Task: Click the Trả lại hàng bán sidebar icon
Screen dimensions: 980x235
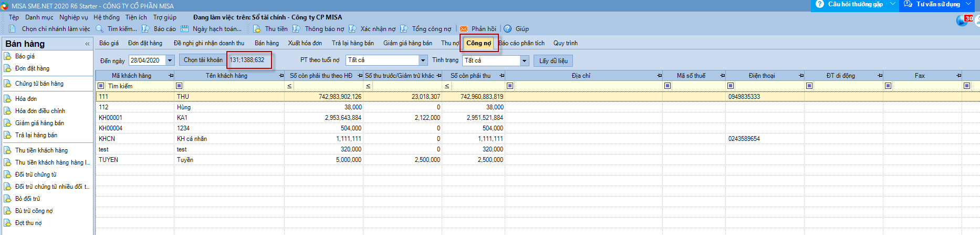Action: point(8,135)
